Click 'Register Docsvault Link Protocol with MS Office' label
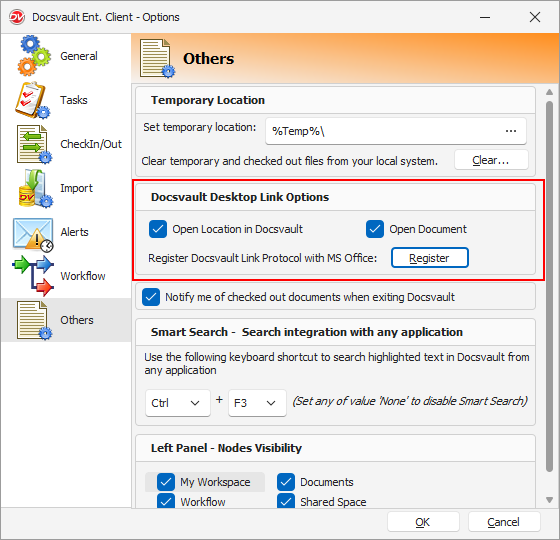Image resolution: width=560 pixels, height=540 pixels. (262, 258)
